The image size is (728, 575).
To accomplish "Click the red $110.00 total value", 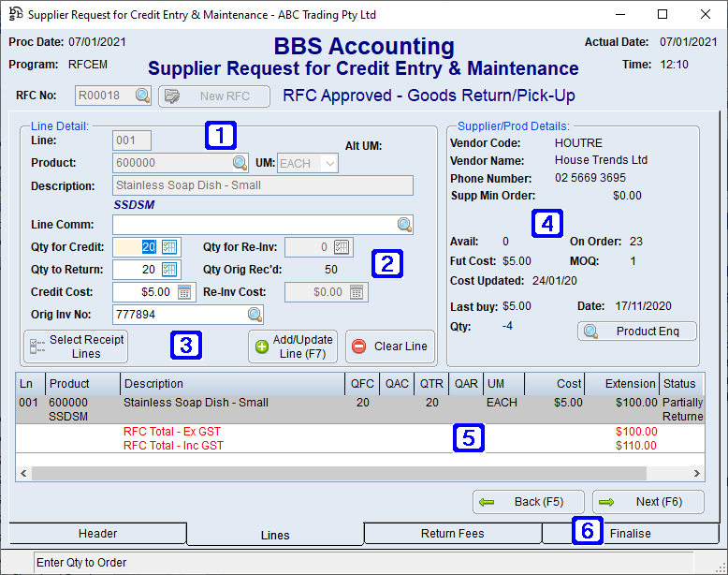I will pos(636,446).
